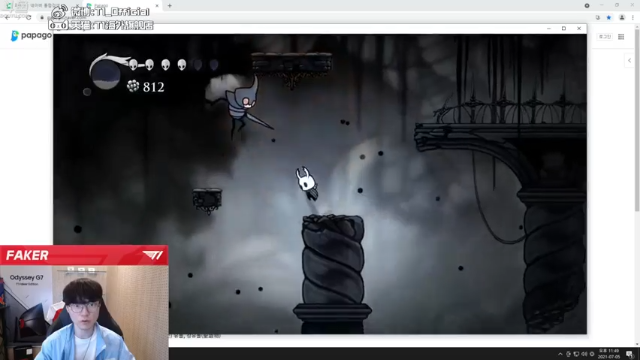
Task: Toggle the blue bookmark star
Action: click(x=609, y=18)
